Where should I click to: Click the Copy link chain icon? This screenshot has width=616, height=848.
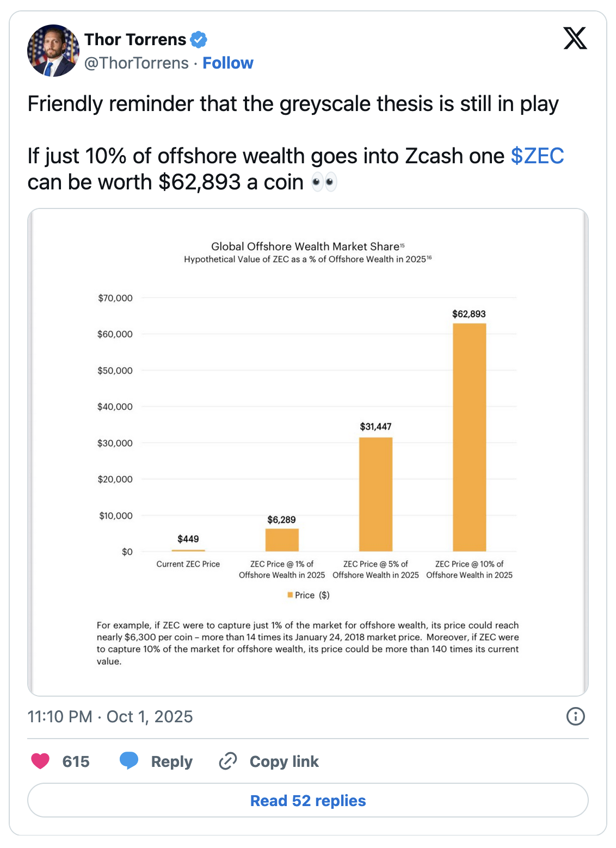point(229,761)
